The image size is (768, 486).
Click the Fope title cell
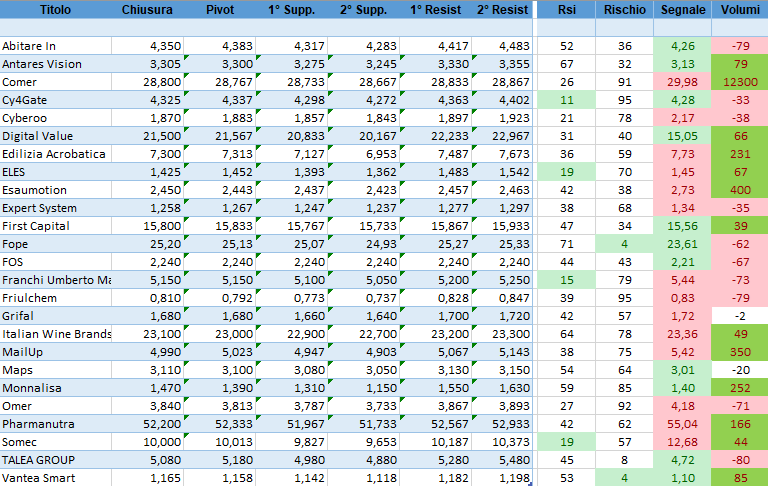[x=55, y=244]
